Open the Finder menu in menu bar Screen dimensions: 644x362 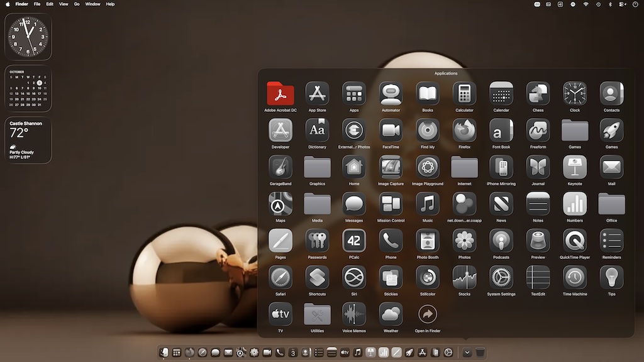(22, 4)
